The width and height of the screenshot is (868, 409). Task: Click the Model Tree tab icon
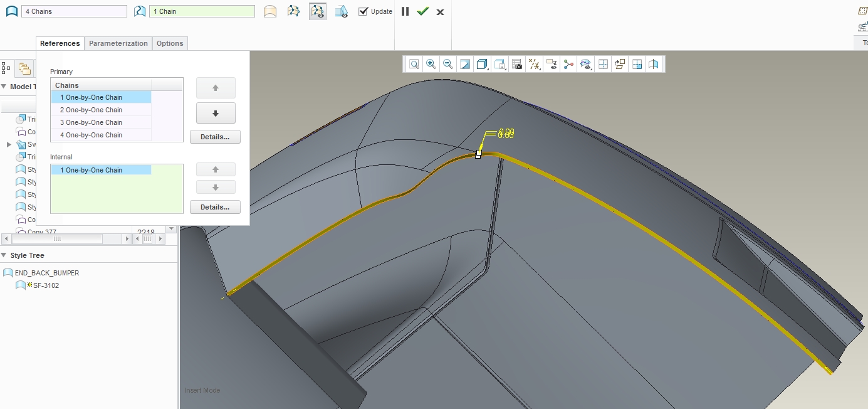[6, 68]
